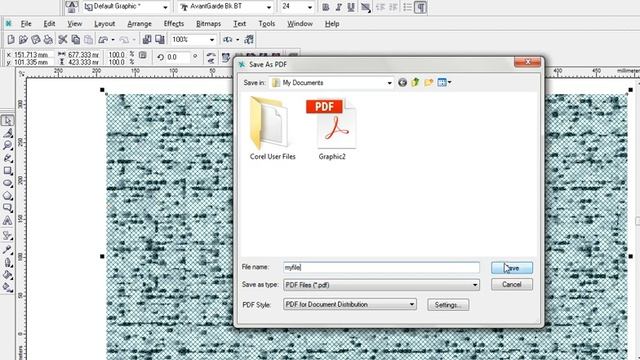
Task: Select the Graphic2 PDF file
Action: coord(332,129)
